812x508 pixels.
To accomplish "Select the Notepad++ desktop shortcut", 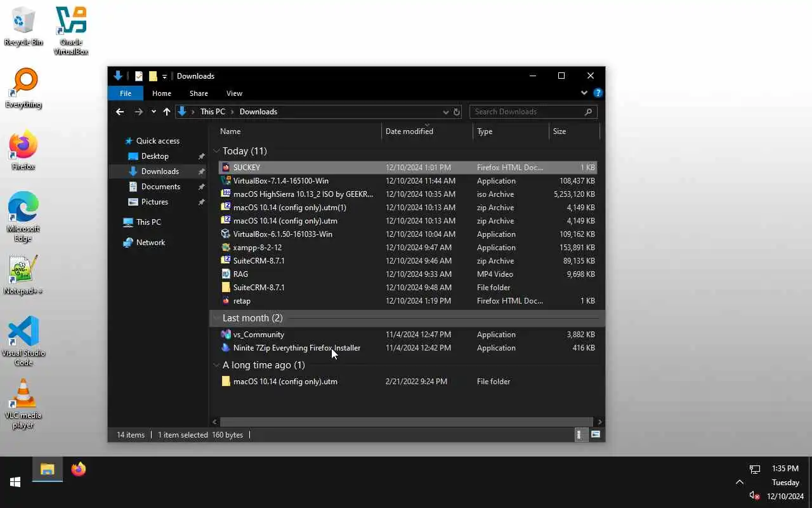I will click(x=23, y=275).
